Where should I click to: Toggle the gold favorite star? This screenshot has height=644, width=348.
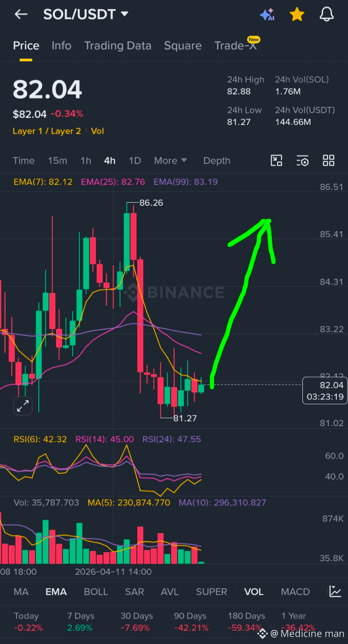click(297, 14)
